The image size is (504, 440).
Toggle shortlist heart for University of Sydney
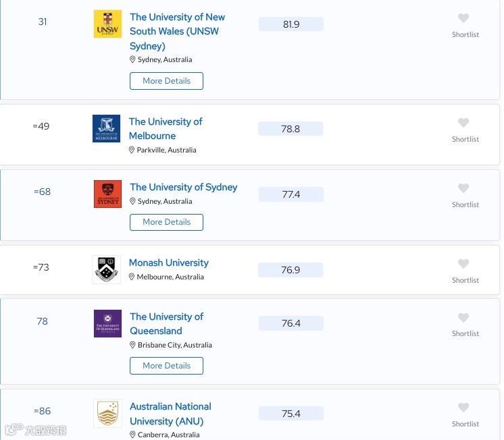click(x=463, y=189)
